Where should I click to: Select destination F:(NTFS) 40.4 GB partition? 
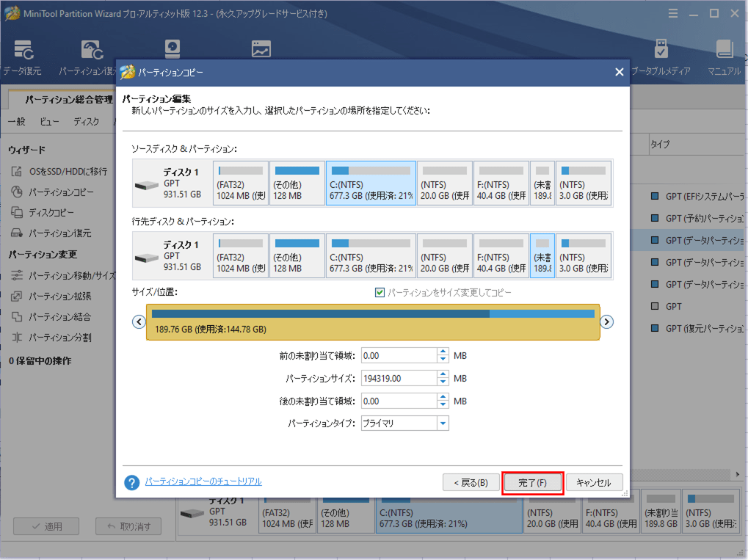[x=501, y=255]
